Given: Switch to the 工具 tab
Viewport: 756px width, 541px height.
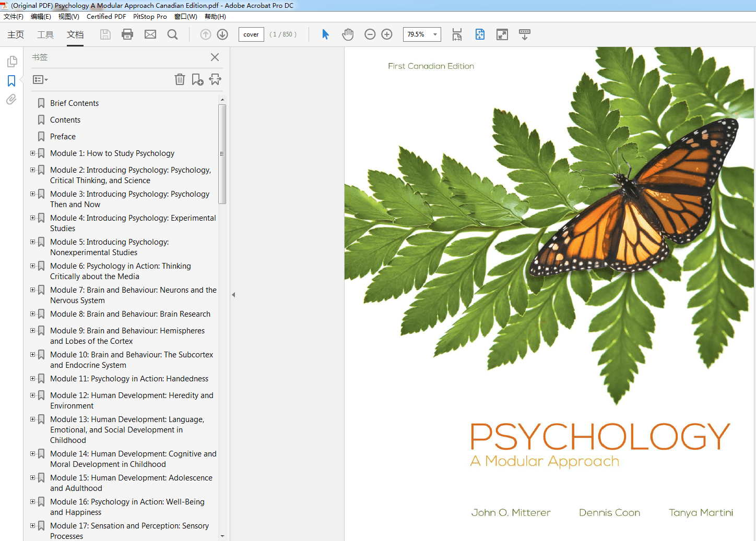Looking at the screenshot, I should (x=45, y=34).
